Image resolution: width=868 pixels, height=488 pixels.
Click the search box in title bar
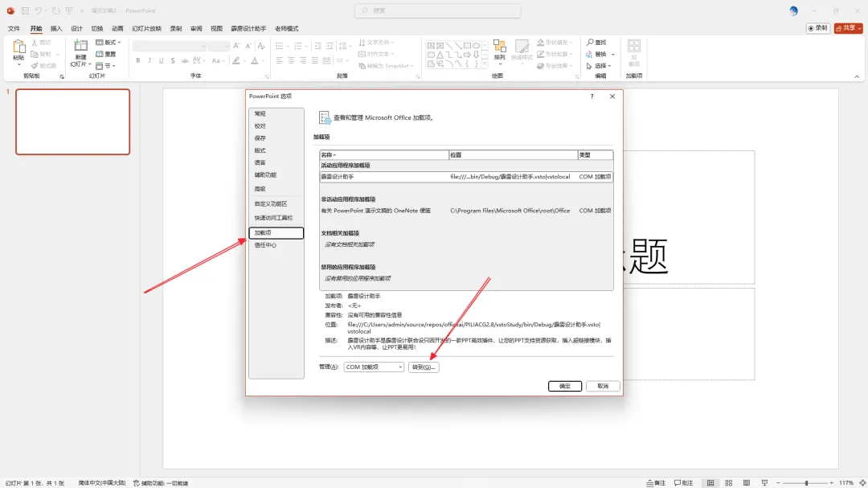[437, 10]
